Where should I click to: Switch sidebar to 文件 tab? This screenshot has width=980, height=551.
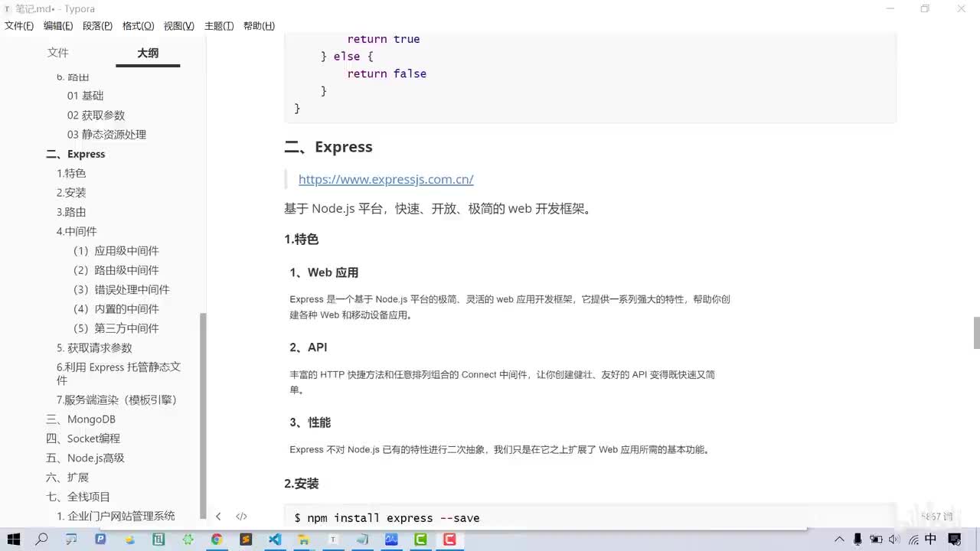(58, 53)
